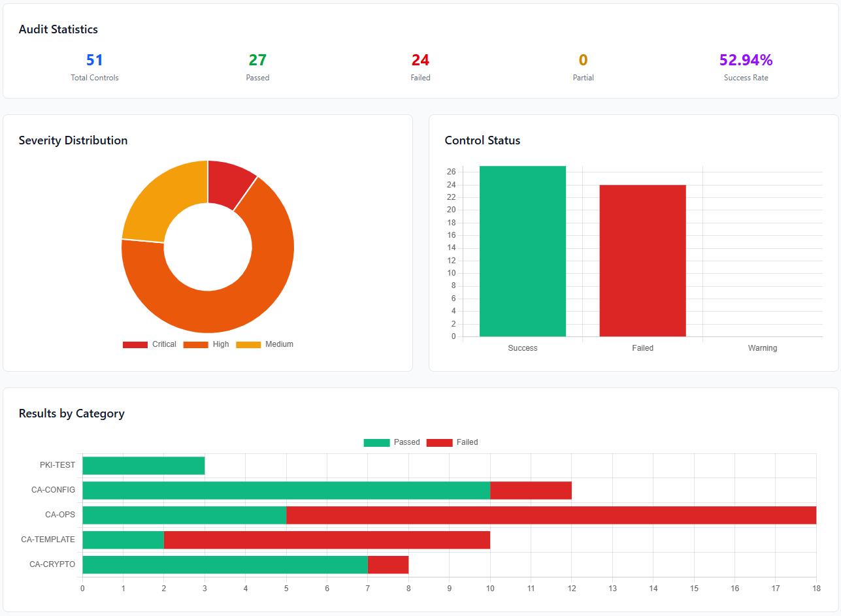Click the green Success bar in Control Status
The width and height of the screenshot is (841, 616).
point(523,251)
